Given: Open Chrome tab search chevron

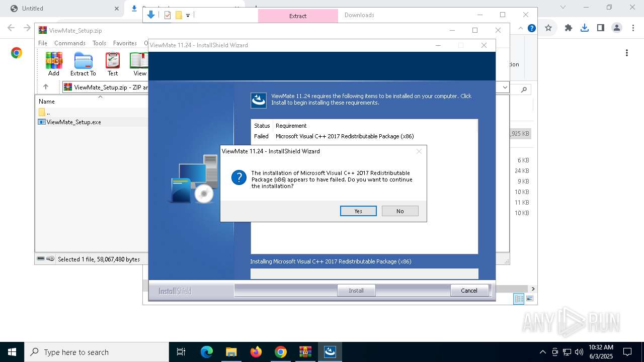Looking at the screenshot, I should click(563, 8).
